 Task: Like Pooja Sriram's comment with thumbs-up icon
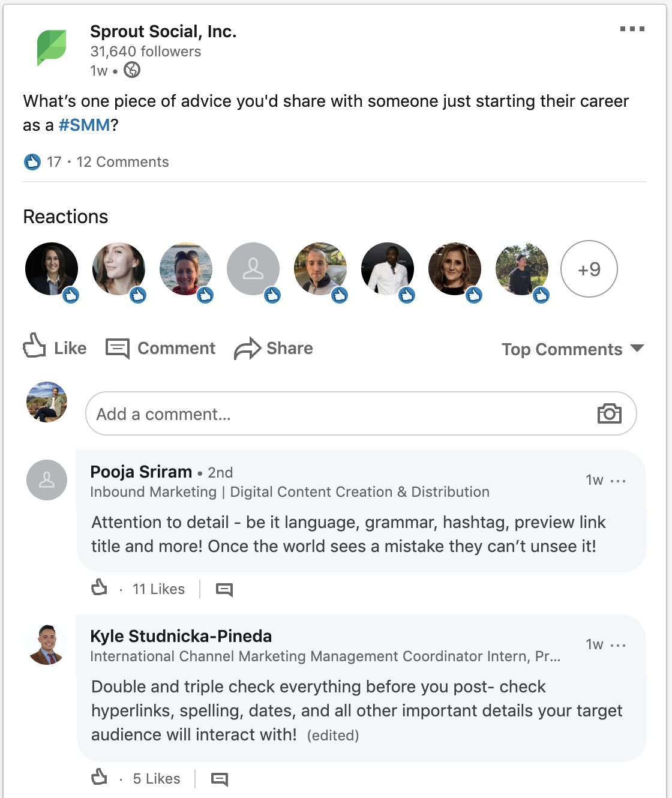pos(99,587)
